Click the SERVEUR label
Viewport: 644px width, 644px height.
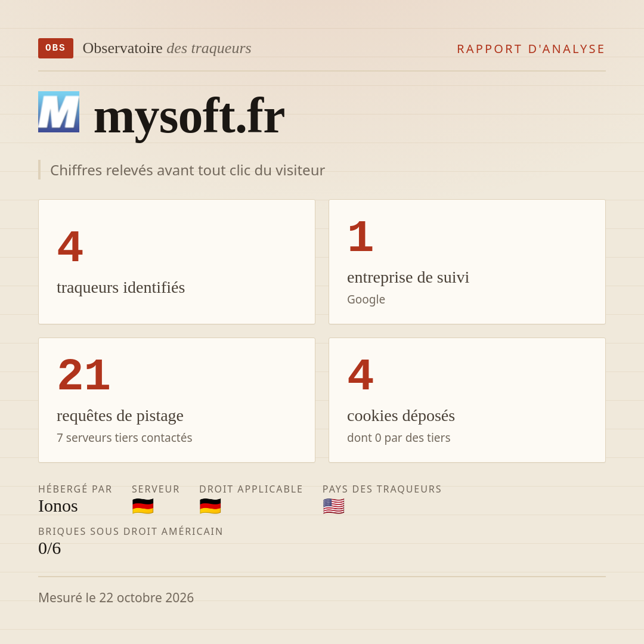[156, 489]
